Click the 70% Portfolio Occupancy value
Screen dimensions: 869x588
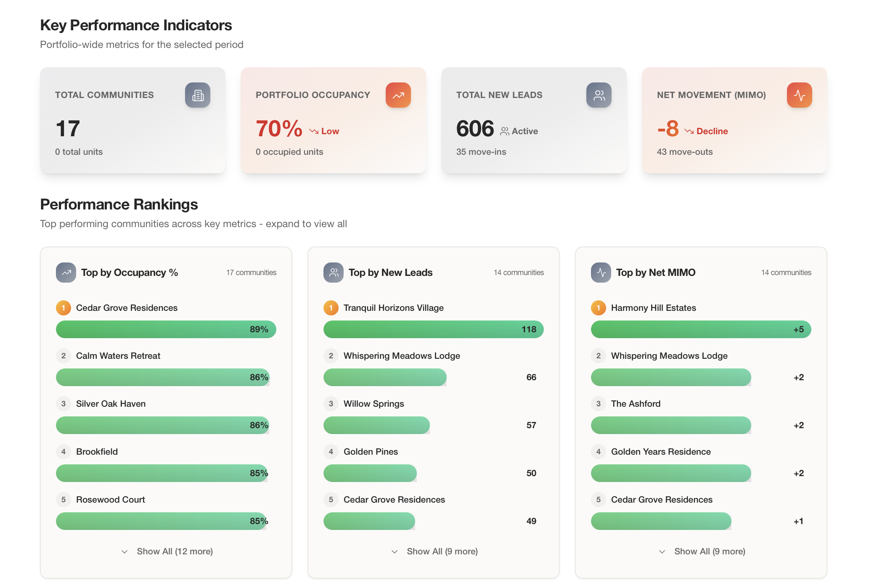pyautogui.click(x=279, y=129)
